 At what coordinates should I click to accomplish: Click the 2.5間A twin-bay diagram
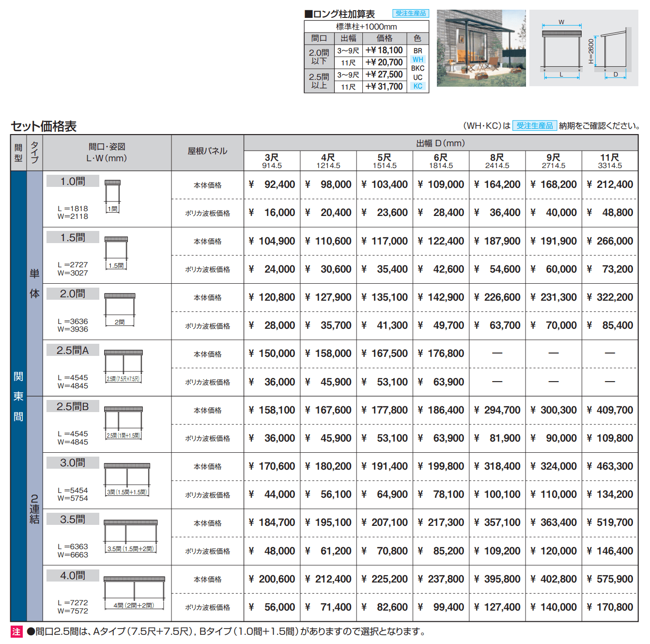(124, 364)
